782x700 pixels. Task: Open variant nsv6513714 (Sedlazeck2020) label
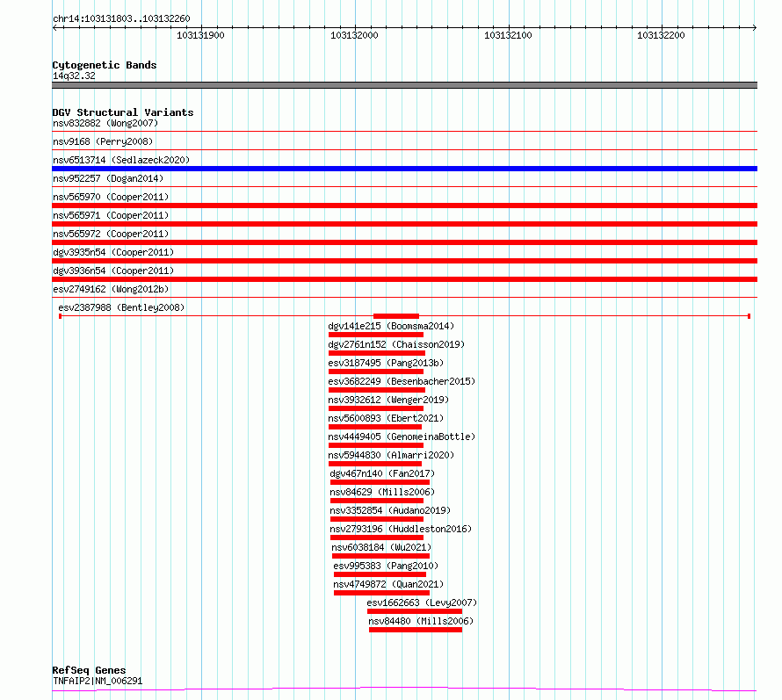(x=121, y=160)
